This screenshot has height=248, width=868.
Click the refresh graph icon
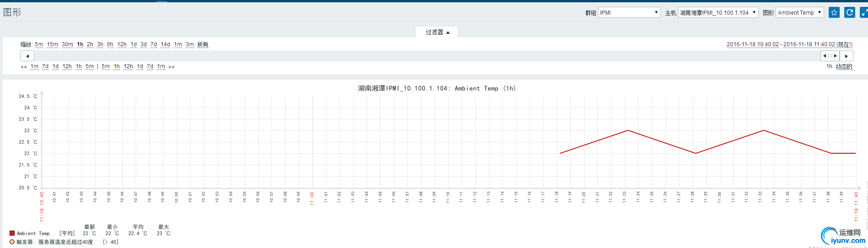(x=850, y=13)
